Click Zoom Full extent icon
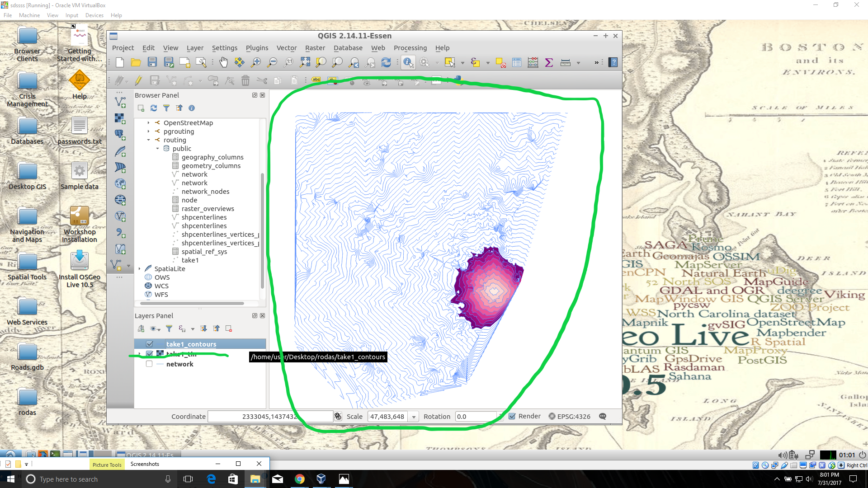Screen dimensions: 868x488 (305, 62)
